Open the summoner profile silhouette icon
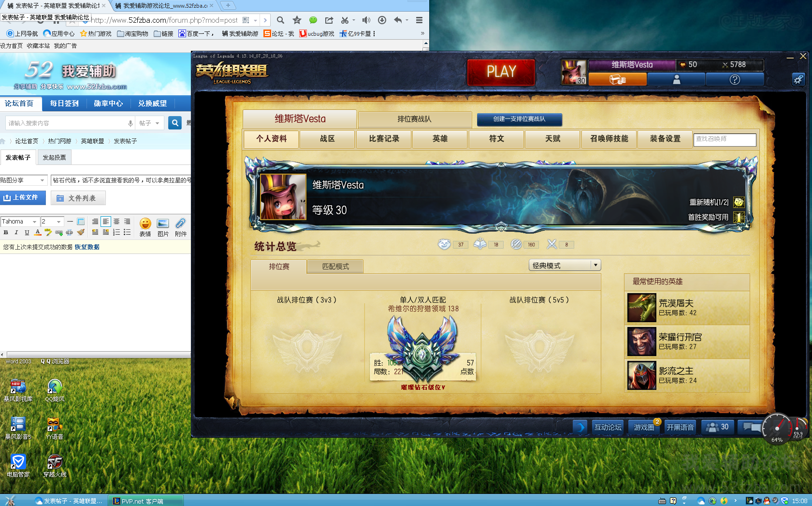 point(676,79)
